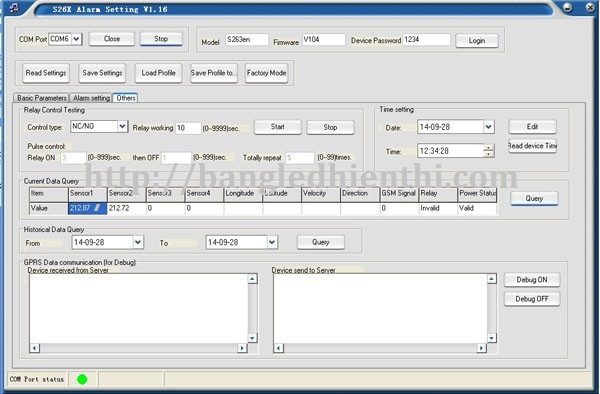Viewport: 600px width, 394px height.
Task: Click the Factory Mode button
Action: tap(266, 73)
